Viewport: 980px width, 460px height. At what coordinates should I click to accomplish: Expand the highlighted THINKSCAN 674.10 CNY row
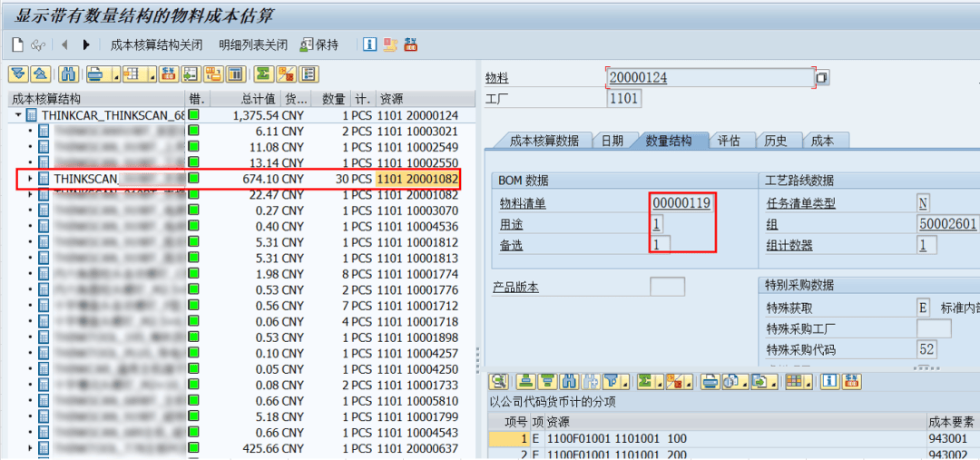[x=30, y=179]
